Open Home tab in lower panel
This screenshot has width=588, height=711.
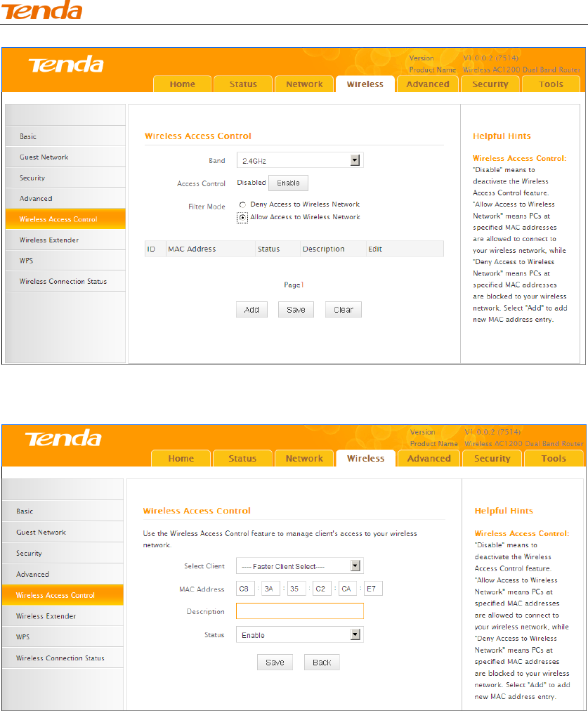pos(181,459)
